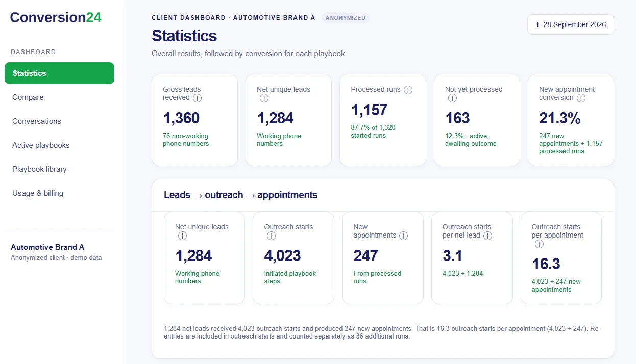Screen dimensions: 636x364
Task: Click the 21.3% conversion value
Action: click(560, 118)
